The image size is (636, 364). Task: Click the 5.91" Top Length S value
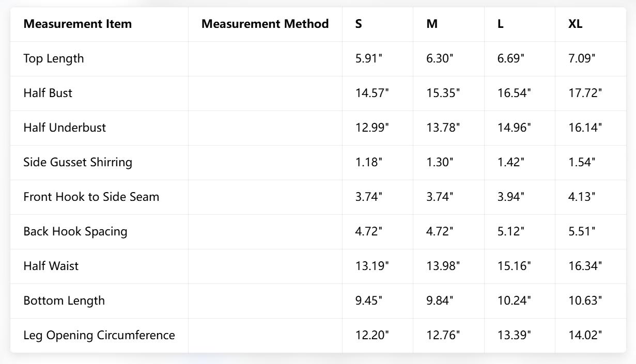(x=369, y=58)
